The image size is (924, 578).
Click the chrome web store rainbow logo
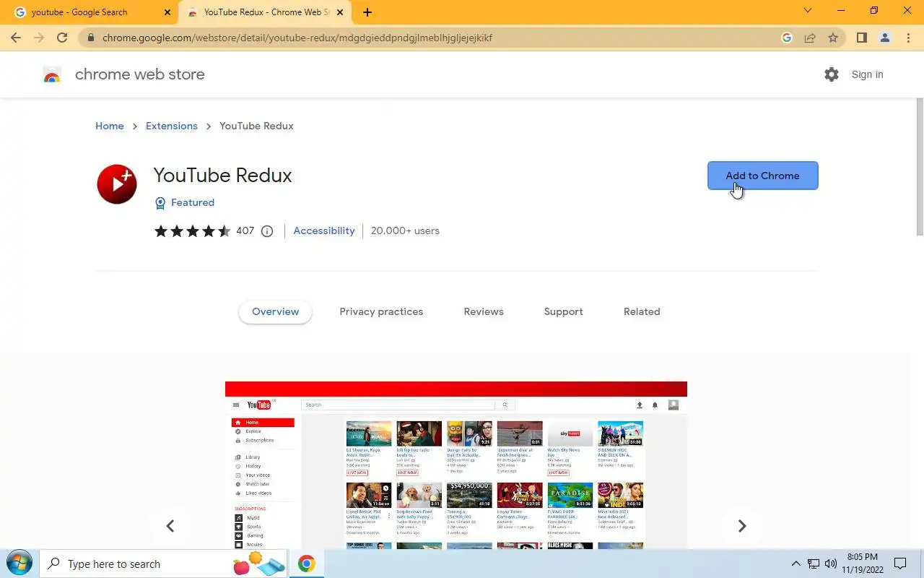pos(52,74)
